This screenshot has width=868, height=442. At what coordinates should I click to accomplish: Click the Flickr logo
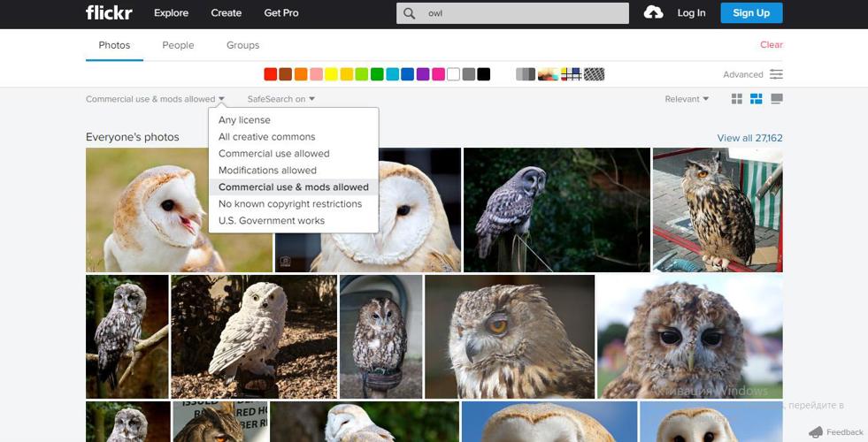click(109, 12)
